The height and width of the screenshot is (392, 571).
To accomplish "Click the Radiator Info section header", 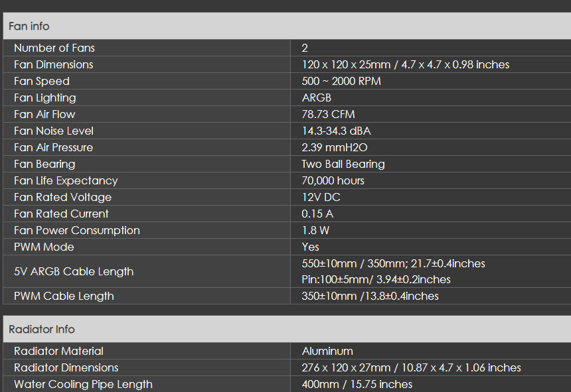I will [x=287, y=329].
